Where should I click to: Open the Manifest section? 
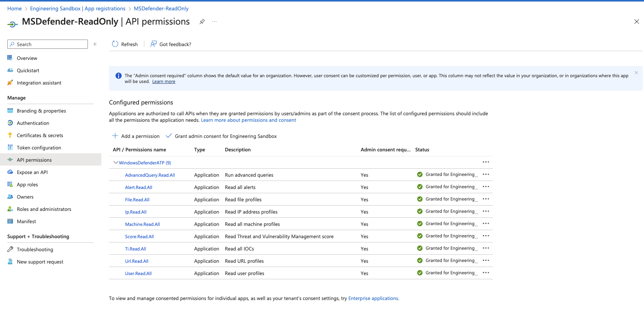tap(26, 222)
